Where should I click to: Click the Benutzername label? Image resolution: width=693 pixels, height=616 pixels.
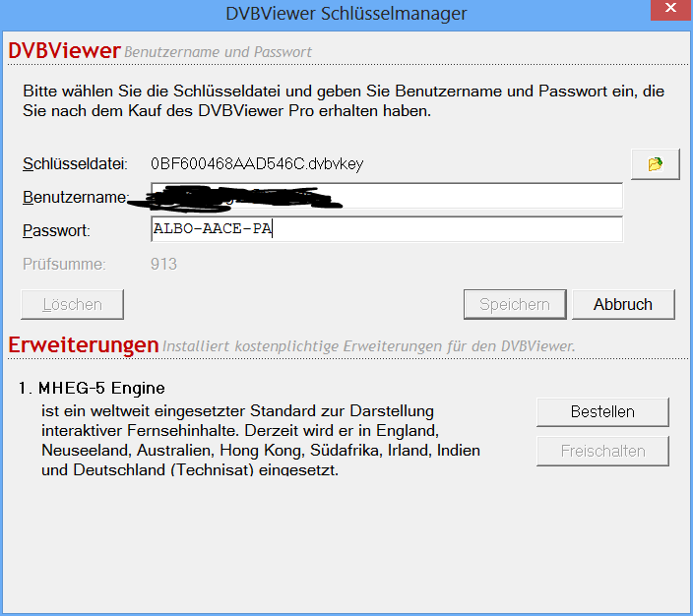pos(76,197)
